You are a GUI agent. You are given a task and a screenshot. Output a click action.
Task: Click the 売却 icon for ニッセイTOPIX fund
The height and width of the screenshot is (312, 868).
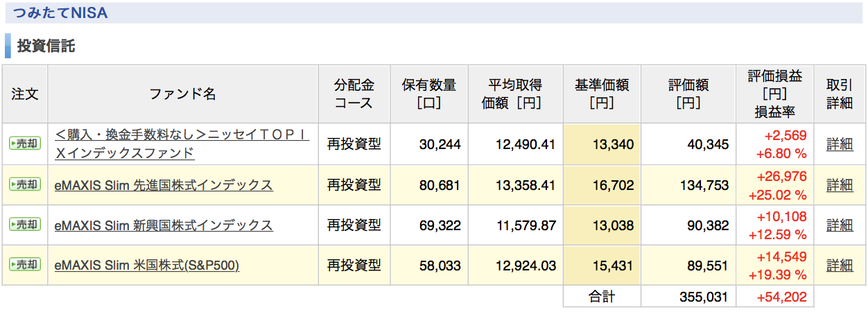point(25,144)
